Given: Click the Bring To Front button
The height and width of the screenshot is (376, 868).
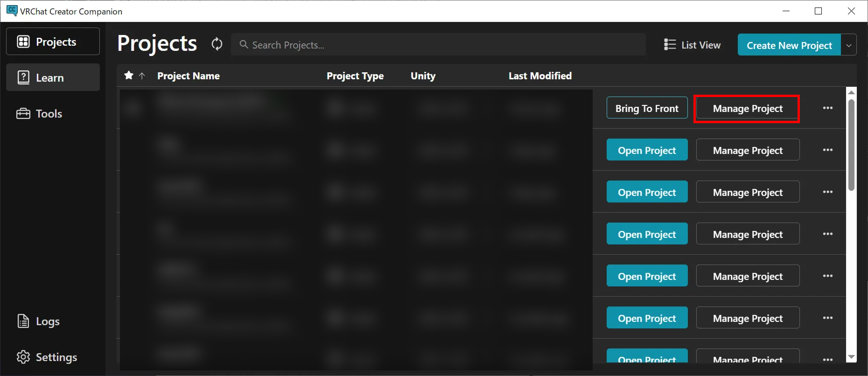Looking at the screenshot, I should (647, 108).
